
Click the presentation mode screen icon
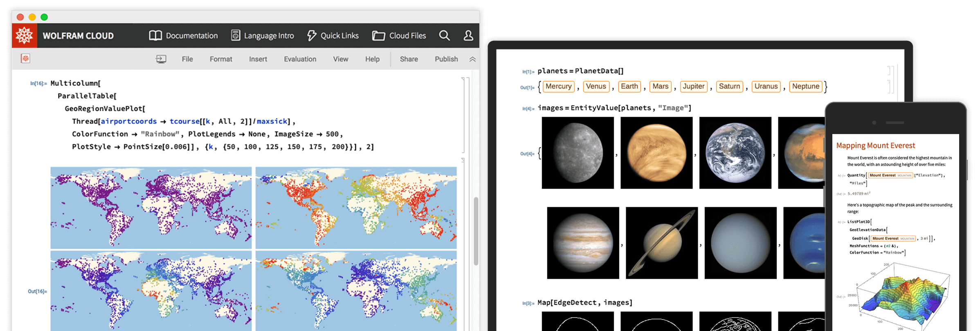click(161, 59)
